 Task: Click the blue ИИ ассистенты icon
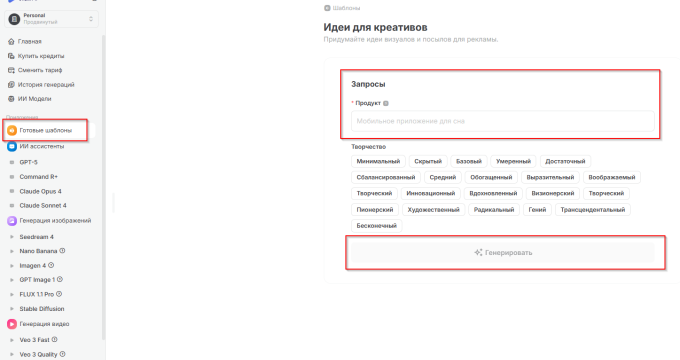pos(12,147)
